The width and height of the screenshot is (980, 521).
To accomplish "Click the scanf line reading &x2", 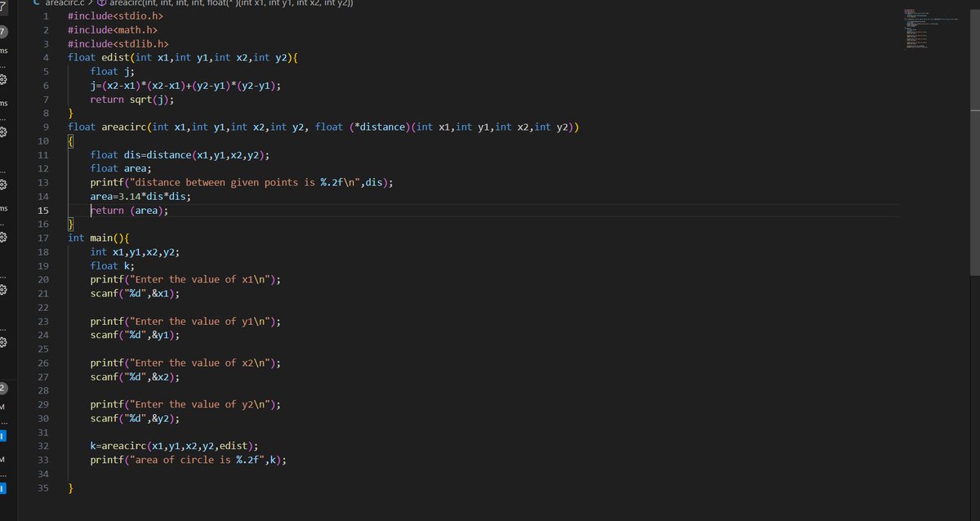I will click(x=135, y=376).
